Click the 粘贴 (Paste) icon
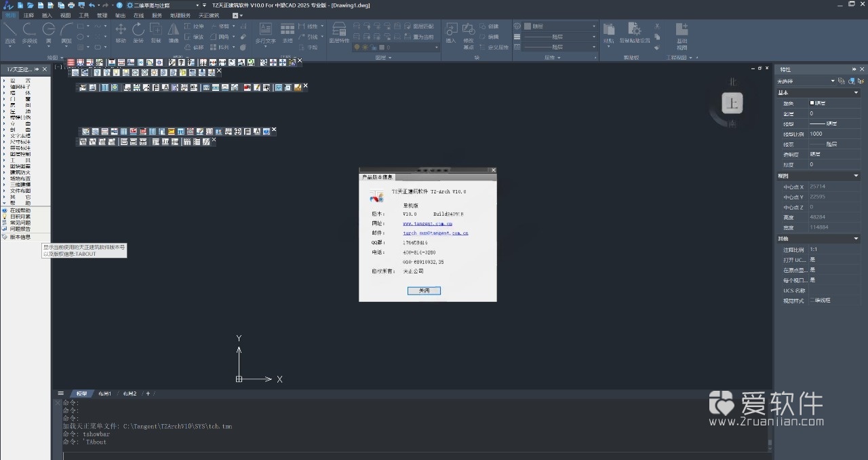 609,33
